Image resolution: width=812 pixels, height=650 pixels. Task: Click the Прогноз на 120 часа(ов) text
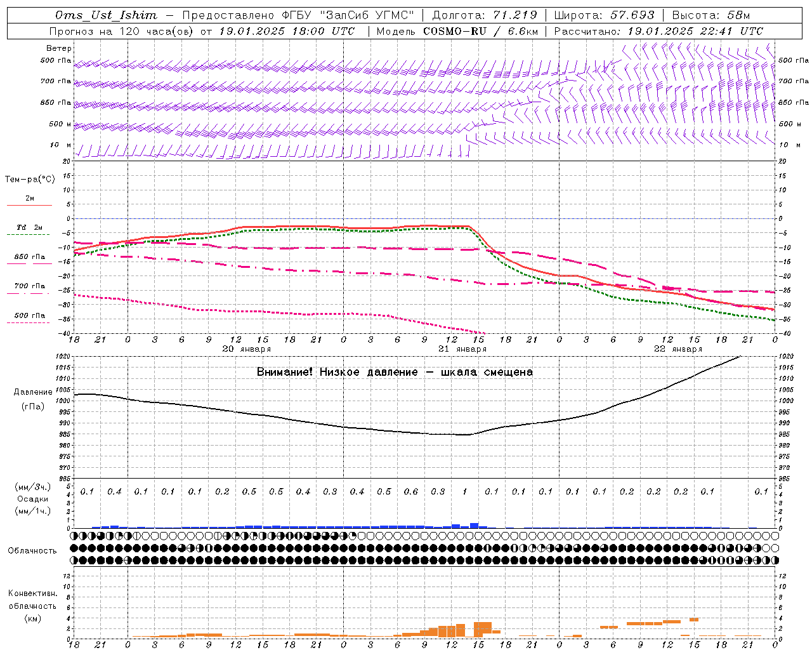[122, 31]
